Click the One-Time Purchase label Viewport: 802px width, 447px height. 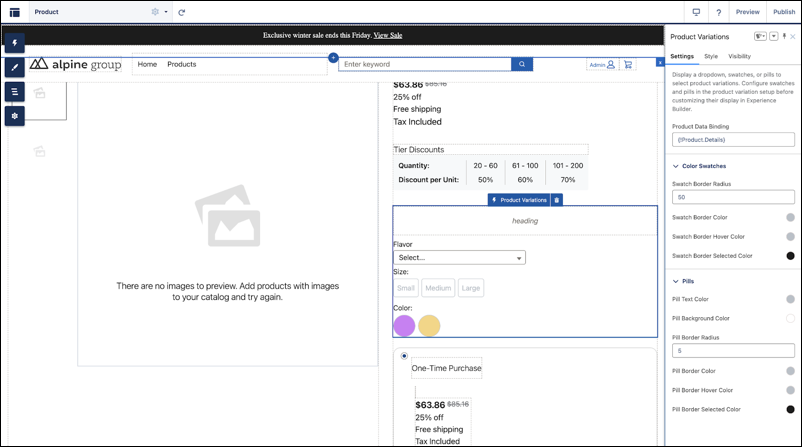pos(447,368)
